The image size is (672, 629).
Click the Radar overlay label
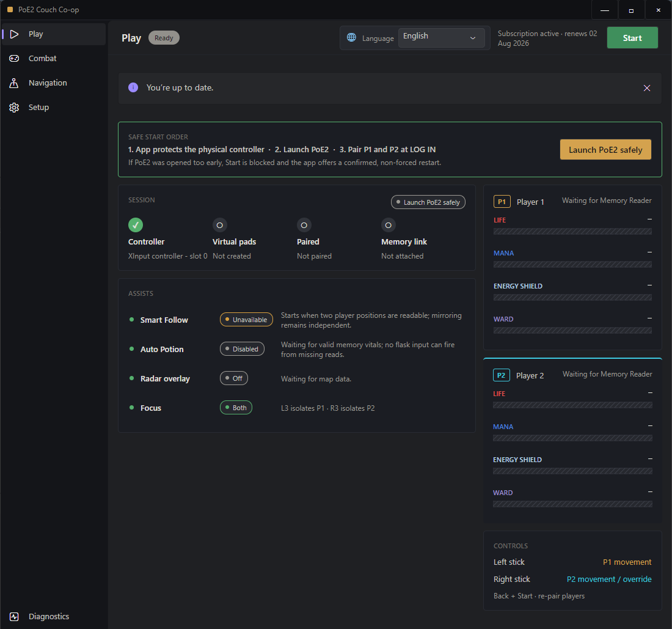tap(165, 378)
